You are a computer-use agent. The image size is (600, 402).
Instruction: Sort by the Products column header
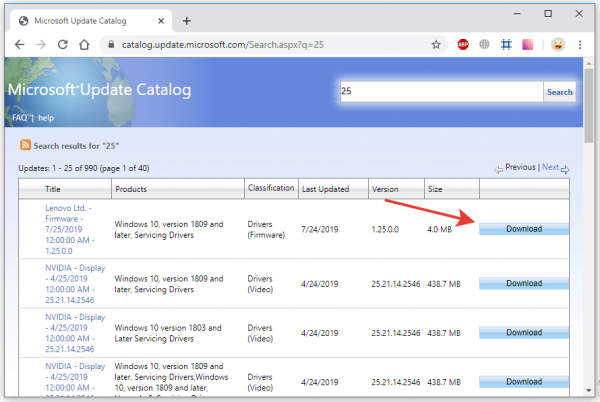coord(131,189)
